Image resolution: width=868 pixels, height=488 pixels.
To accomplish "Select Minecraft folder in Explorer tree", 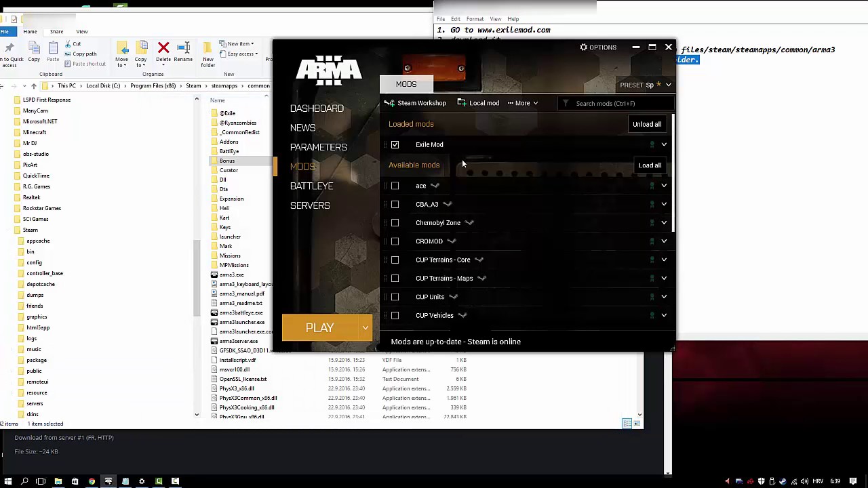I will pyautogui.click(x=35, y=132).
